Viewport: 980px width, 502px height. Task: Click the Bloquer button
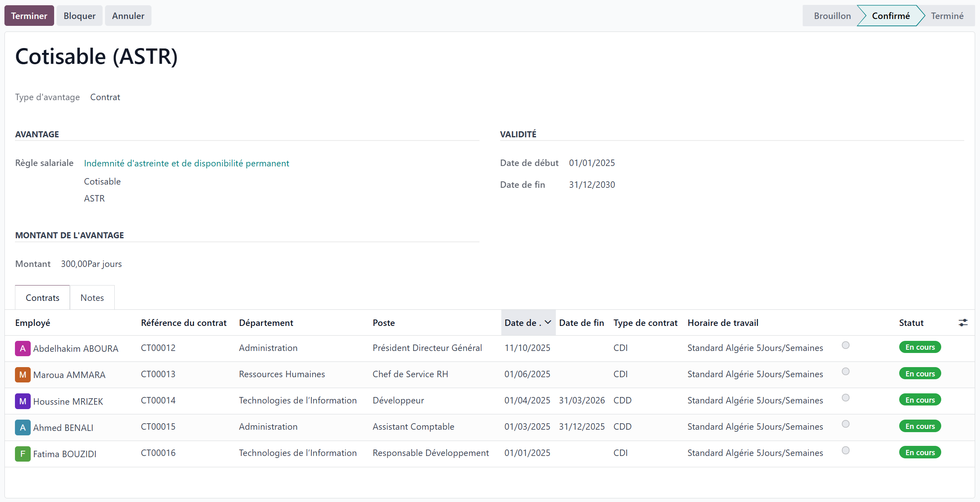[80, 16]
